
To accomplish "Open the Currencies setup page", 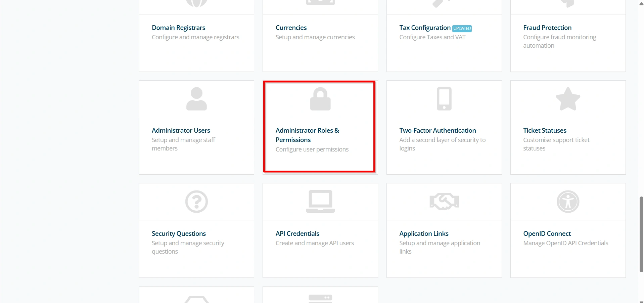I will [291, 28].
